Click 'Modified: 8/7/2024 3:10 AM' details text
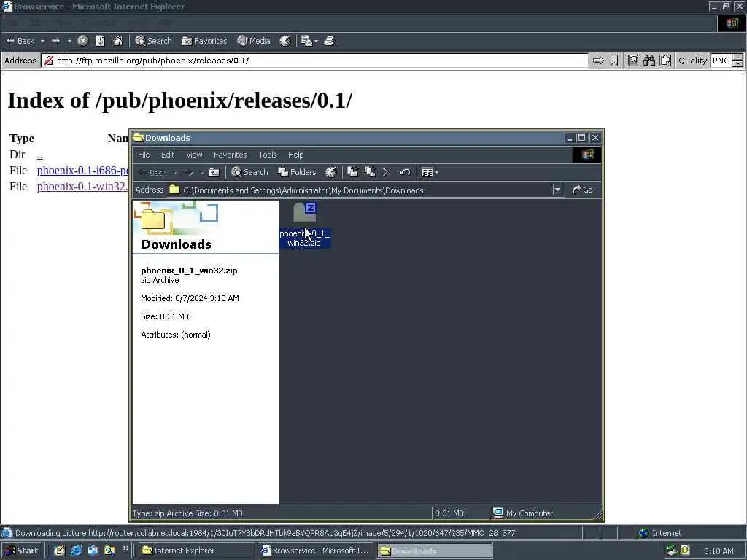Viewport: 747px width, 560px height. (x=190, y=298)
